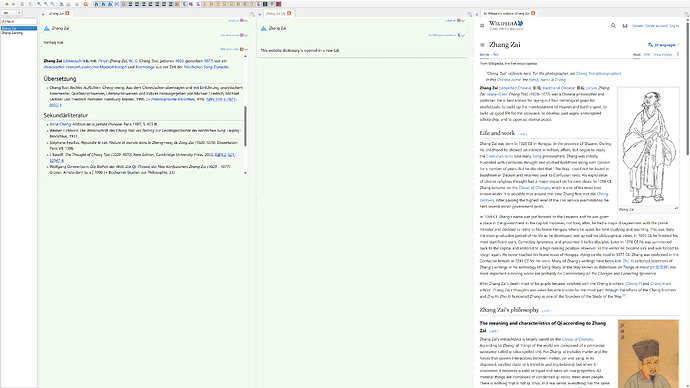Open Wikipedia's main hamburger menu

click(482, 26)
